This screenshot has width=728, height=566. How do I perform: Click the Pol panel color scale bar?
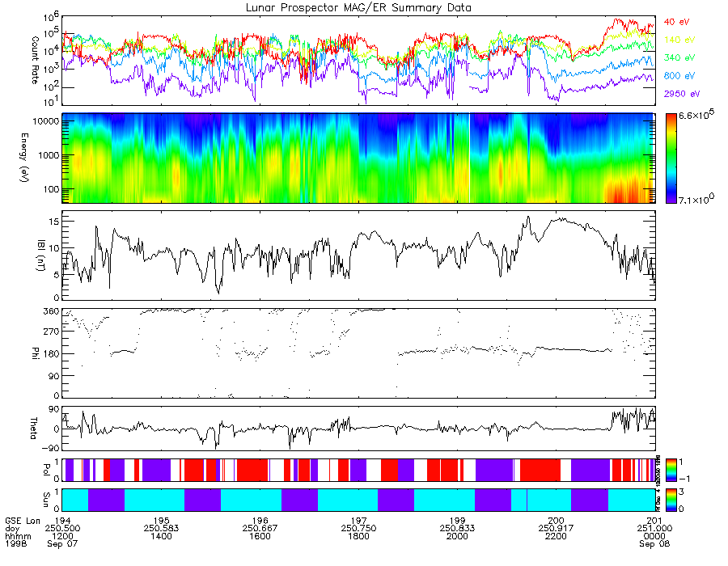click(671, 470)
